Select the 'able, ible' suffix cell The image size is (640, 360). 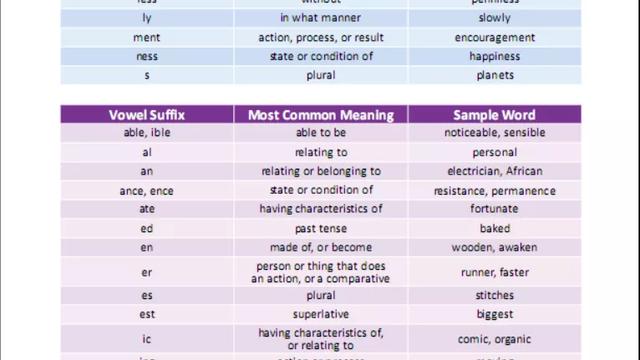tap(147, 133)
